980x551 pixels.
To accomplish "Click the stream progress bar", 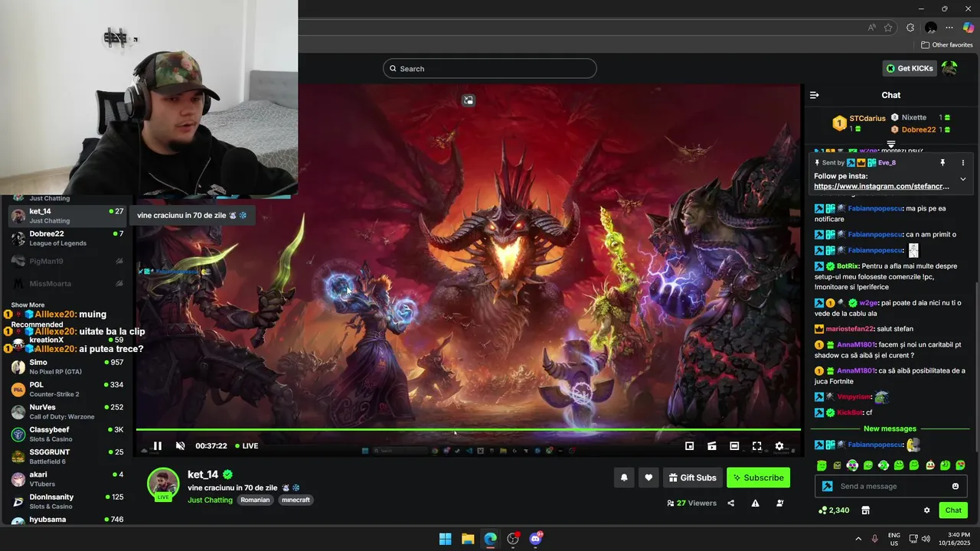I will point(468,429).
